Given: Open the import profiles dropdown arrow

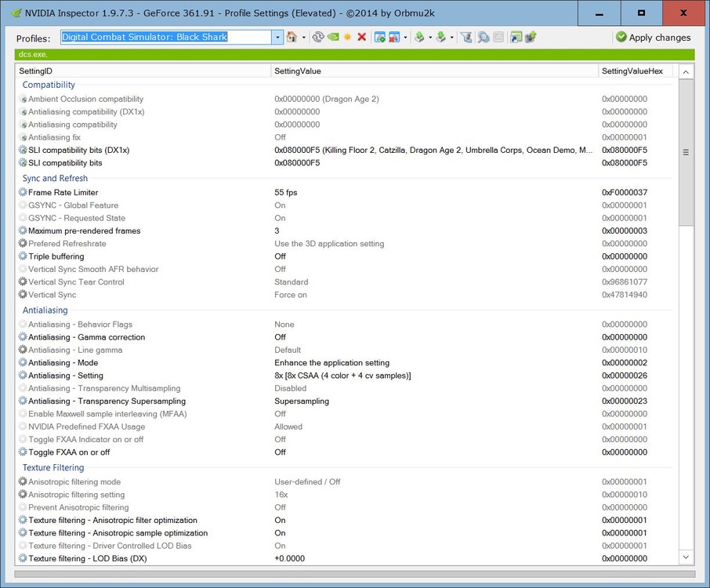Looking at the screenshot, I should [x=451, y=38].
